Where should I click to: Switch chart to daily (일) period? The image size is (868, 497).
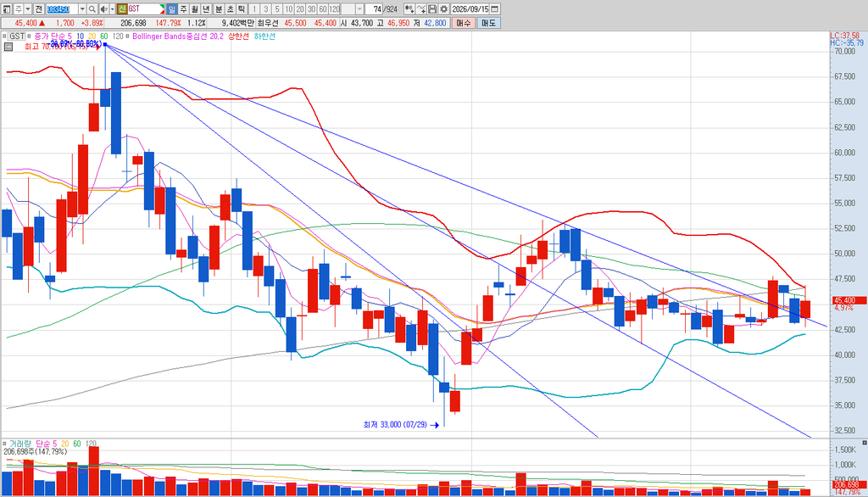coord(171,8)
